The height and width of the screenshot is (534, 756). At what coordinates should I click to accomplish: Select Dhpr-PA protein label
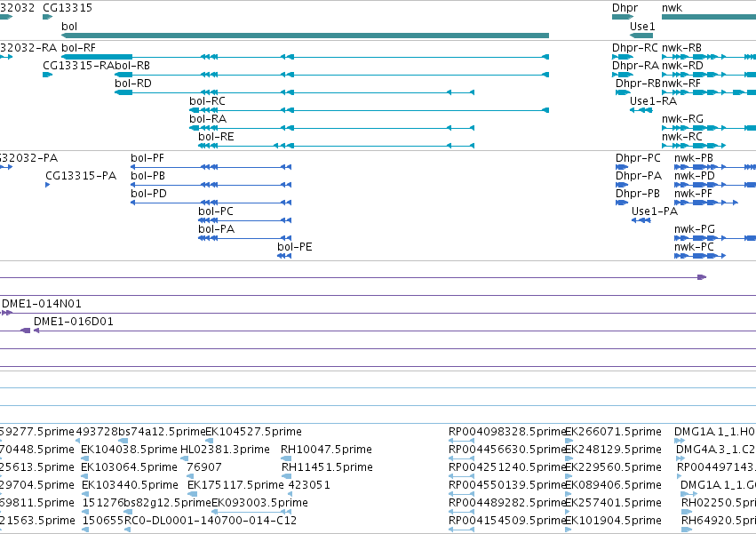639,176
